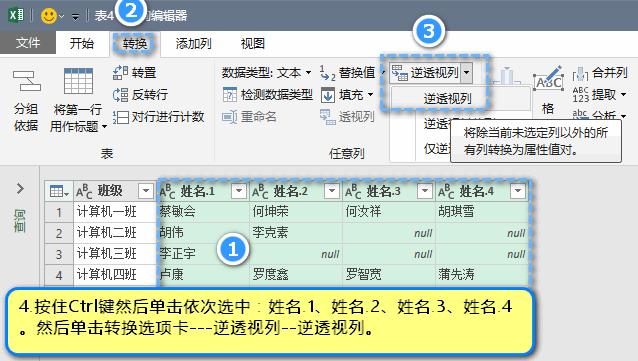
Task: Open the 姓名.1 column filter dropdown
Action: click(239, 190)
